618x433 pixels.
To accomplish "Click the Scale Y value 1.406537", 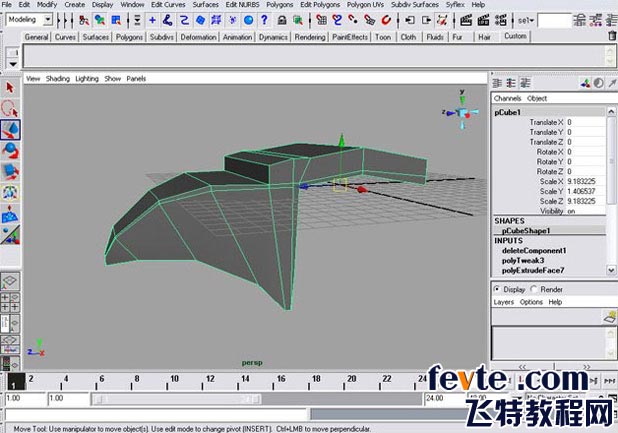I will 585,191.
